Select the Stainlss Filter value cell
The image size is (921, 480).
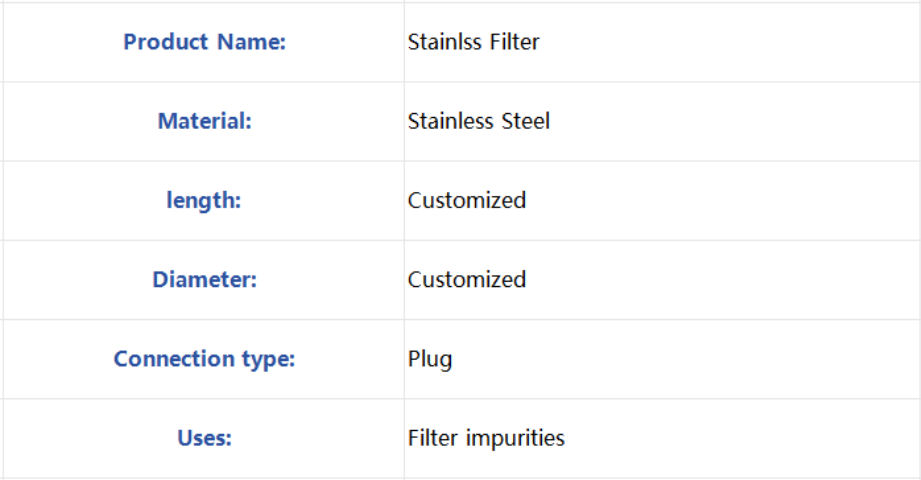tap(663, 42)
